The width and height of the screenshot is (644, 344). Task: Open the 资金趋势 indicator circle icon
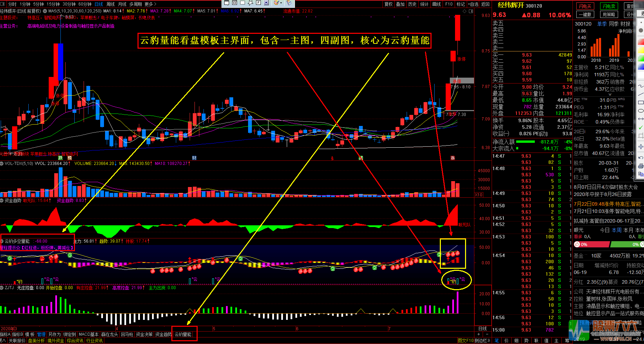(2, 200)
